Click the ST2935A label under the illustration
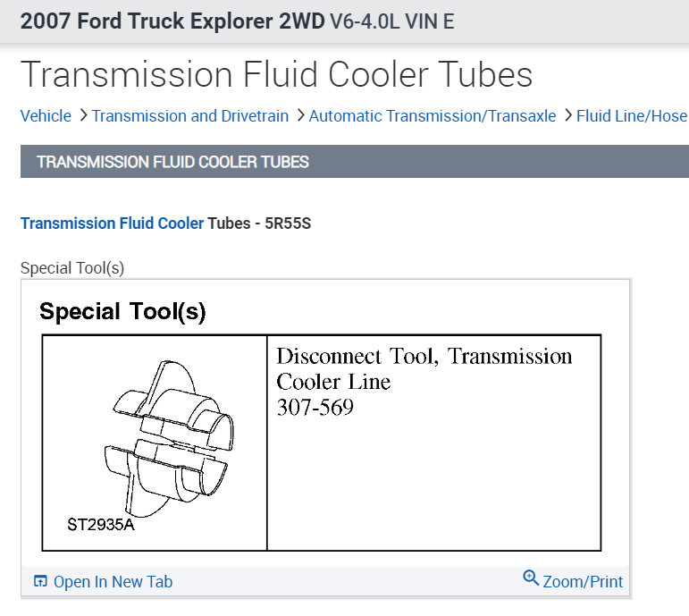This screenshot has width=689, height=616. 101,524
